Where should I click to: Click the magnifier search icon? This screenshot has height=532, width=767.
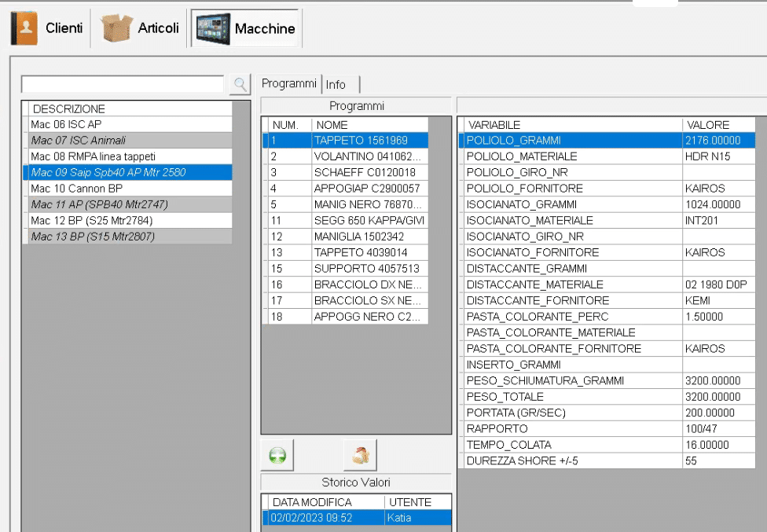click(x=239, y=84)
